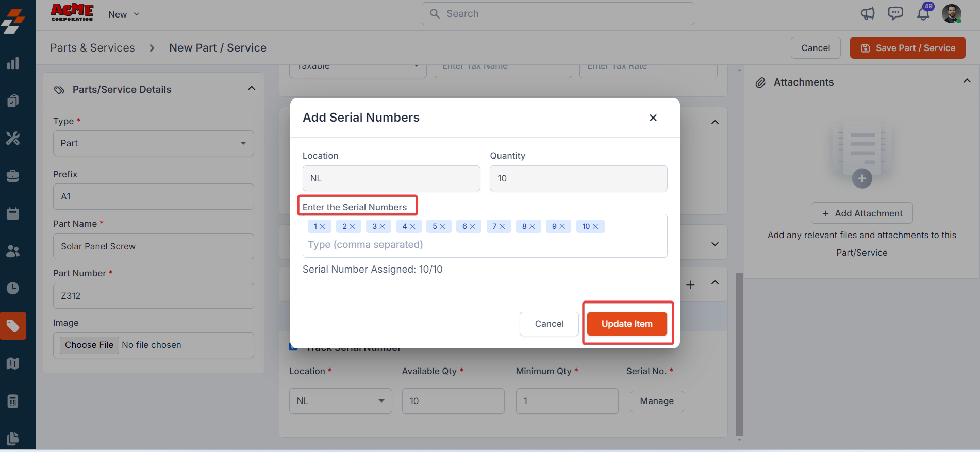980x452 pixels.
Task: Open the clock icon in sidebar
Action: coord(13,288)
